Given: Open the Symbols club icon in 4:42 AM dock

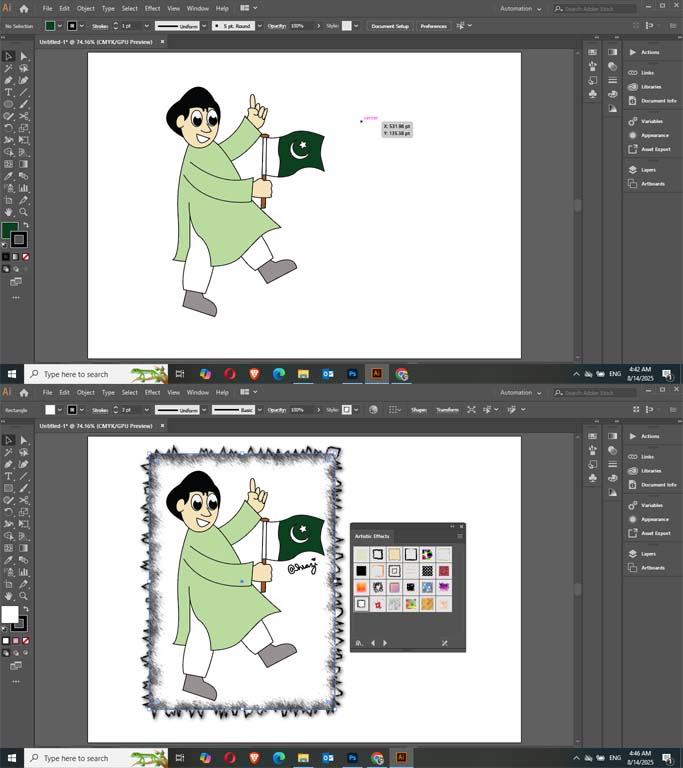Looking at the screenshot, I should pyautogui.click(x=592, y=94).
